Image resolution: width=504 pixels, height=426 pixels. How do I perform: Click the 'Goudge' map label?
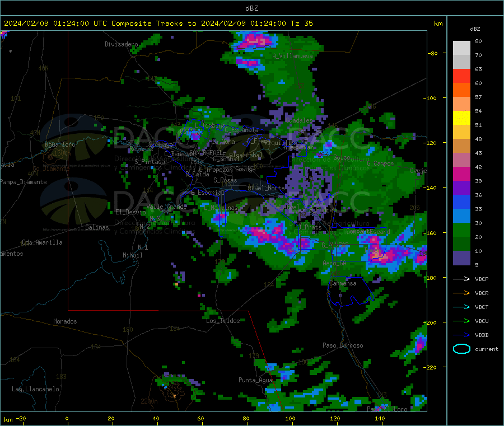[245, 169]
